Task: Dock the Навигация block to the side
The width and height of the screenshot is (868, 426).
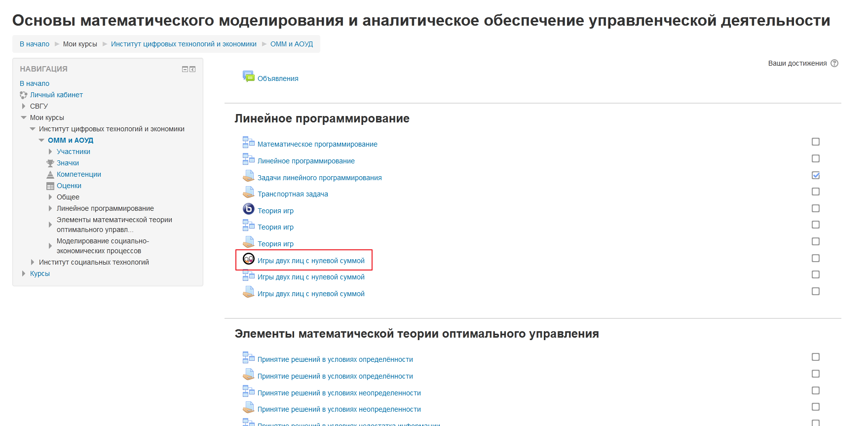Action: 192,69
